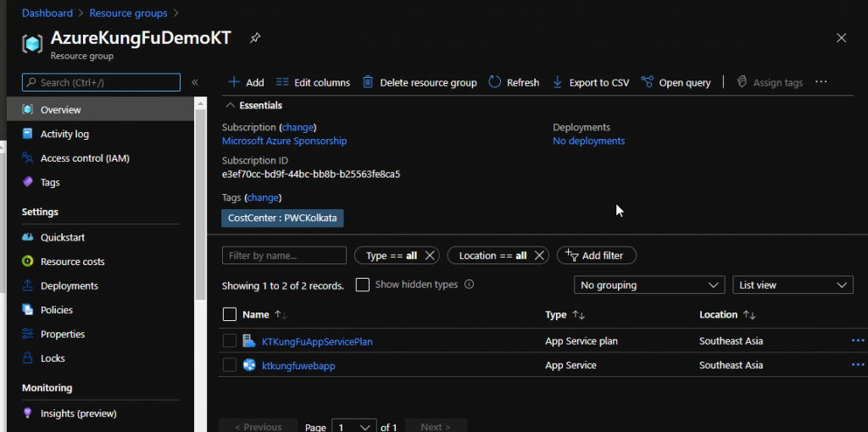The width and height of the screenshot is (868, 432).
Task: Enable the Show hidden types checkbox
Action: click(363, 285)
